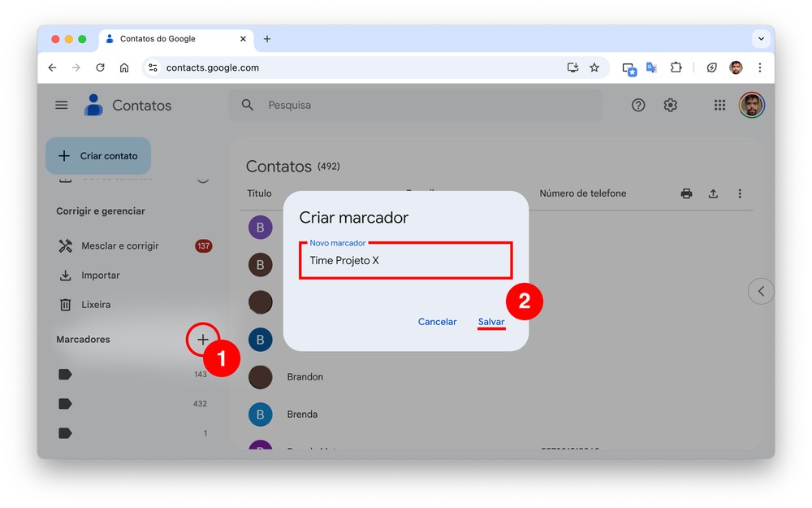Click the plus icon beside Marcadores

(203, 340)
